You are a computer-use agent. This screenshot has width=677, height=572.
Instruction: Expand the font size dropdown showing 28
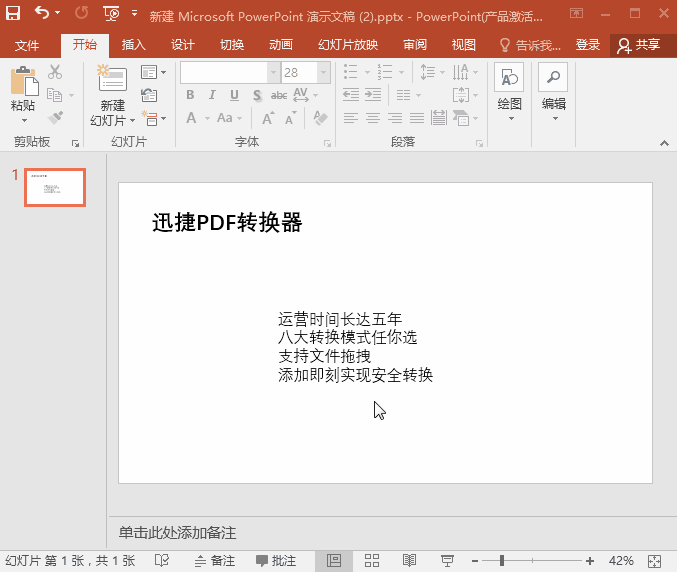coord(323,73)
